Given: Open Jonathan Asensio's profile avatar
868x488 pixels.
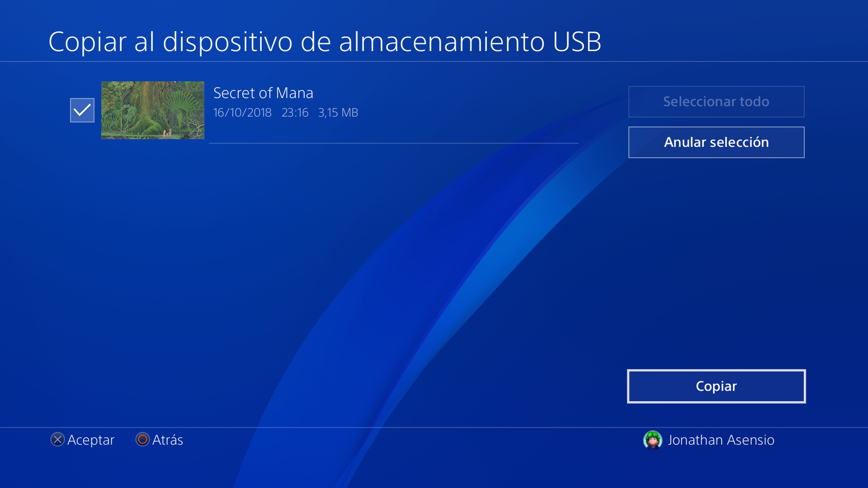Looking at the screenshot, I should [653, 440].
